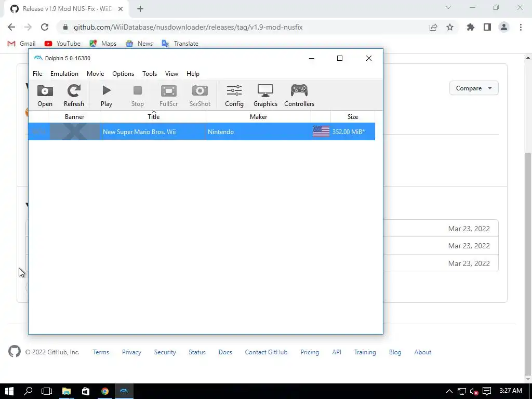532x399 pixels.
Task: Sort game list by Title column
Action: pos(153,117)
